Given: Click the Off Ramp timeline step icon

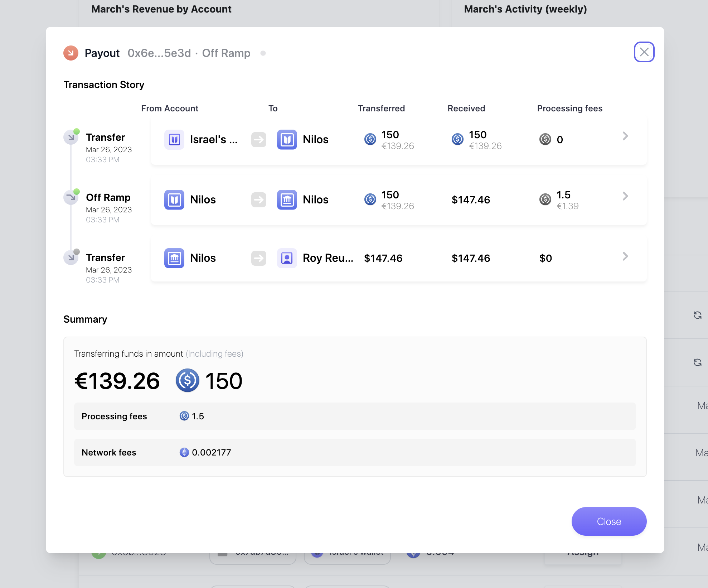Looking at the screenshot, I should [x=71, y=197].
